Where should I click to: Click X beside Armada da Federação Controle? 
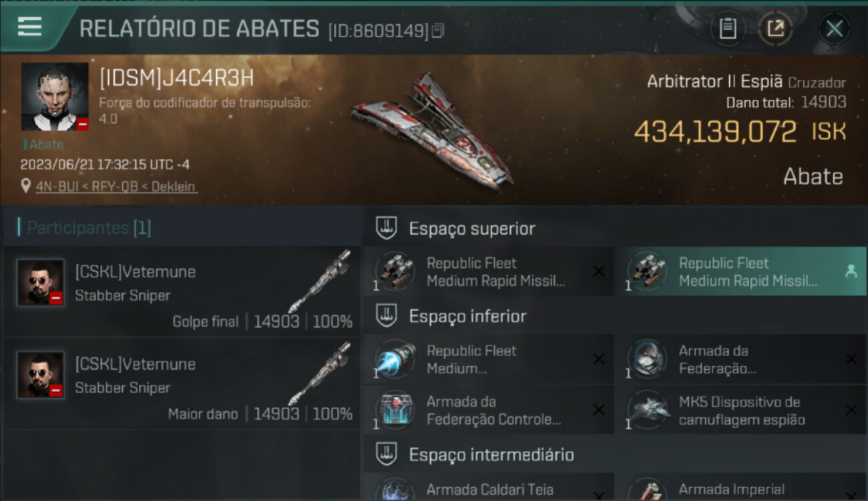coord(599,409)
